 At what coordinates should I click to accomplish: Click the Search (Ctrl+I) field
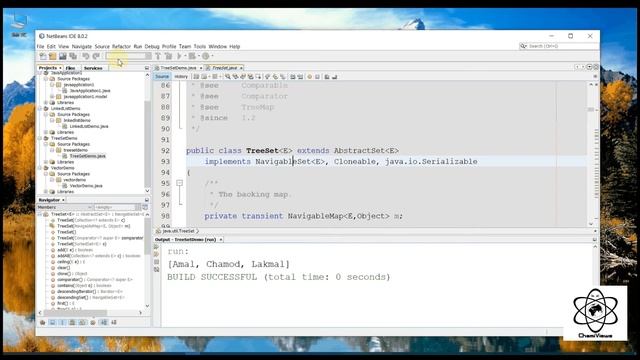[x=559, y=46]
